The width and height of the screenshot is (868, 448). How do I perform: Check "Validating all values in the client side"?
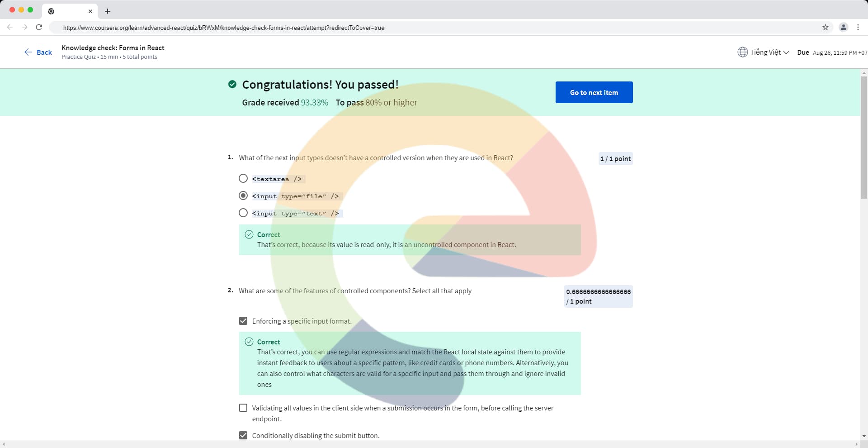(243, 408)
